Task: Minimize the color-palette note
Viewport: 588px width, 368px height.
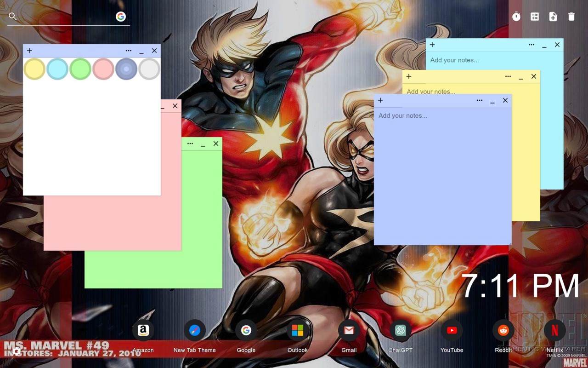Action: [x=141, y=51]
